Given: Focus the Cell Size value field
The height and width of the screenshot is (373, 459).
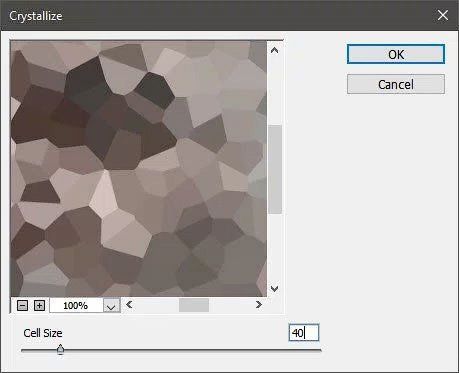Looking at the screenshot, I should tap(304, 333).
